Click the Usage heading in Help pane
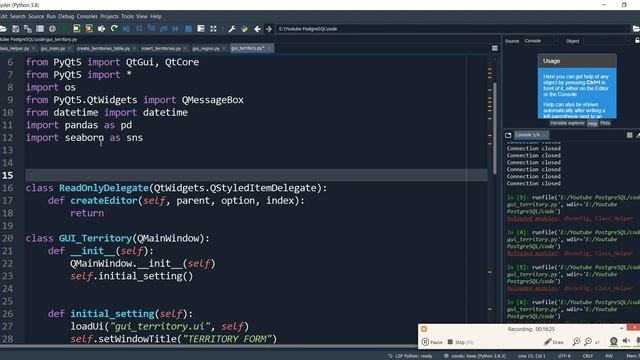The width and height of the screenshot is (640, 360). (x=551, y=61)
